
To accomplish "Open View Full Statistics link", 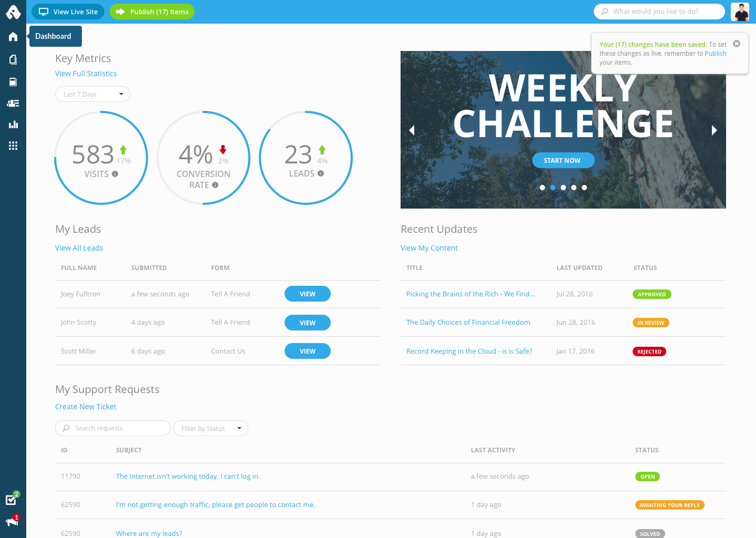I will click(x=86, y=74).
